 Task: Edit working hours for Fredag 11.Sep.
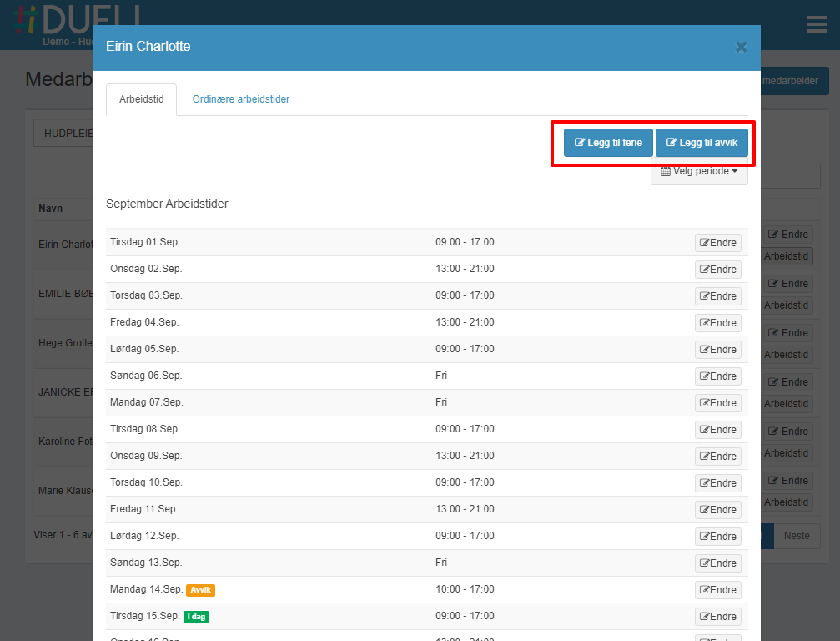718,510
